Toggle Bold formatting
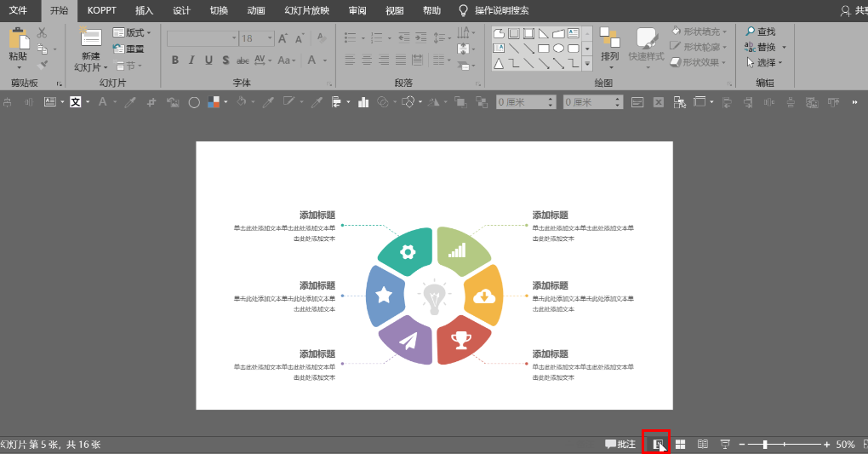This screenshot has height=454, width=868. point(175,60)
